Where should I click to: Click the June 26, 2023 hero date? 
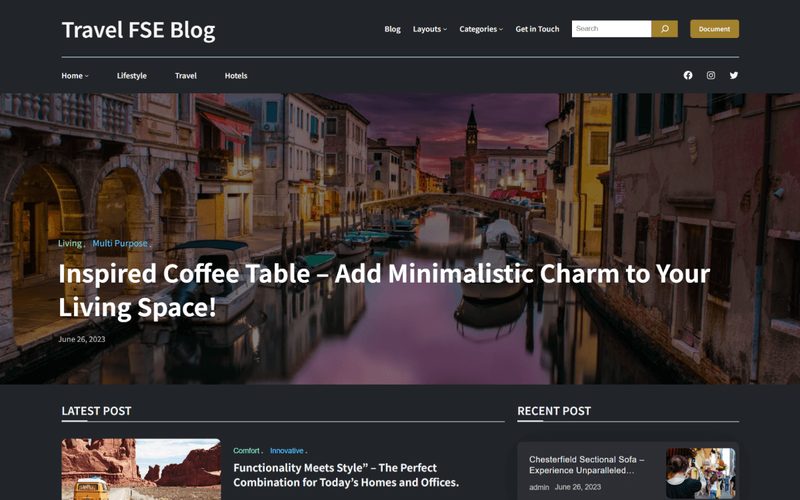(x=82, y=339)
